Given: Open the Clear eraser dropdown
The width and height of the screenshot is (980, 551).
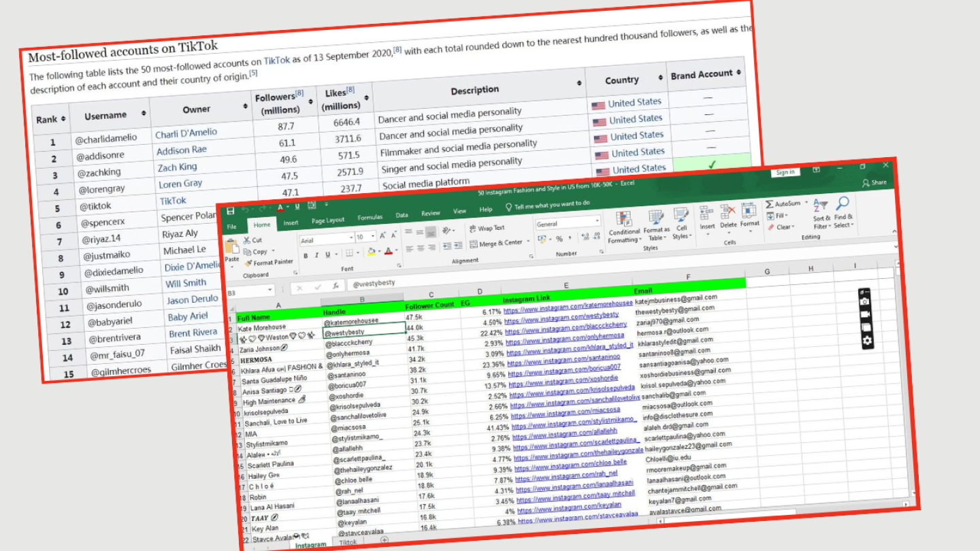Looking at the screenshot, I should (780, 227).
